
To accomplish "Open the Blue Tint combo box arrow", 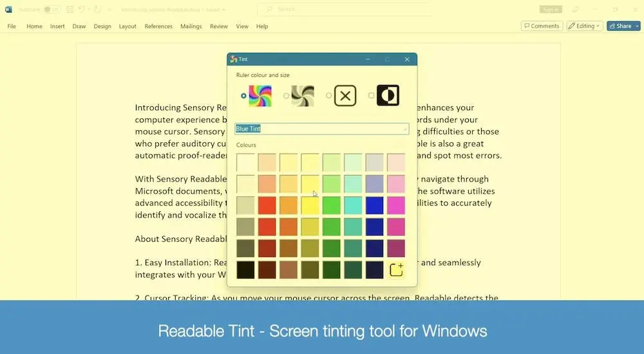I will (405, 129).
